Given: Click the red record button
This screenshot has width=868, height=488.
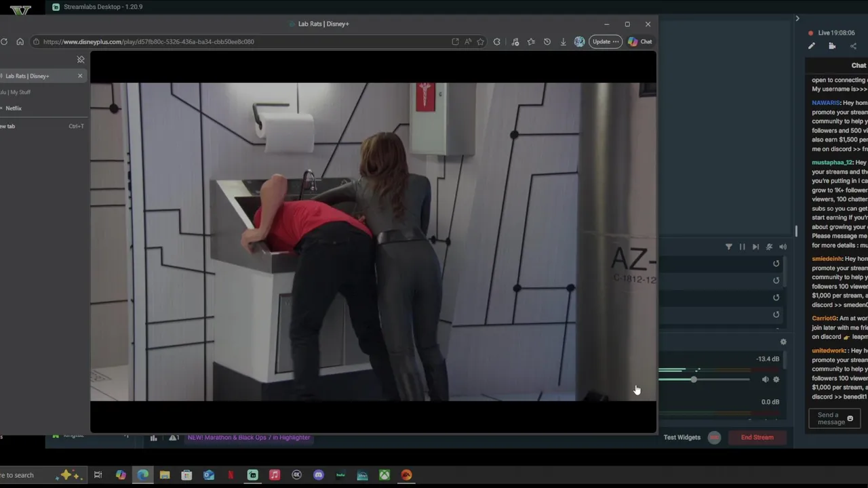Looking at the screenshot, I should click(x=714, y=437).
